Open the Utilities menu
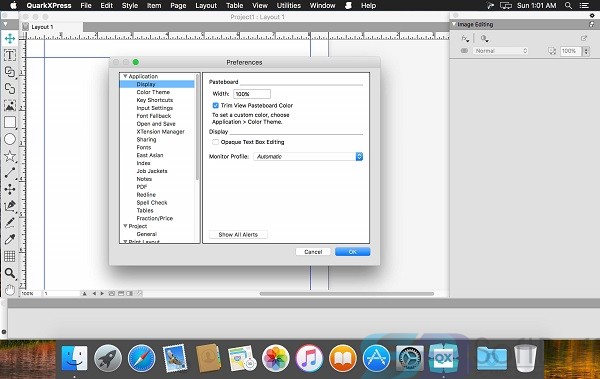The image size is (600, 379). click(x=289, y=5)
